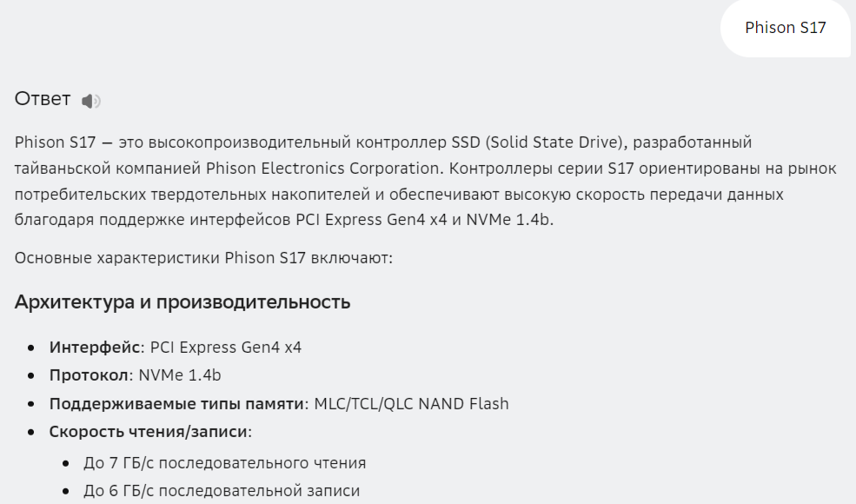Click the "Phison S17" user message bubble

click(x=785, y=28)
